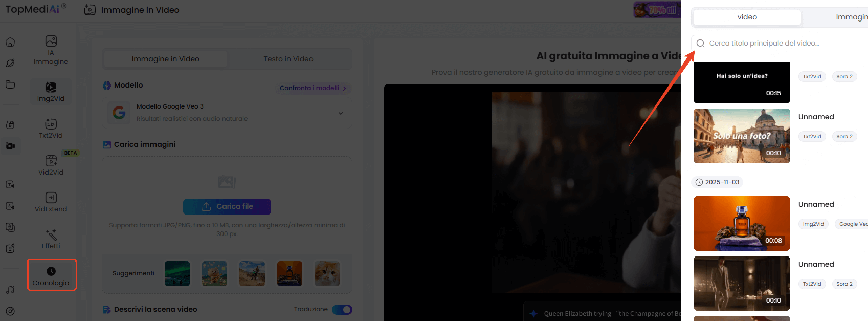Select the Immagine tab in history panel
Image resolution: width=868 pixels, height=321 pixels.
click(852, 17)
